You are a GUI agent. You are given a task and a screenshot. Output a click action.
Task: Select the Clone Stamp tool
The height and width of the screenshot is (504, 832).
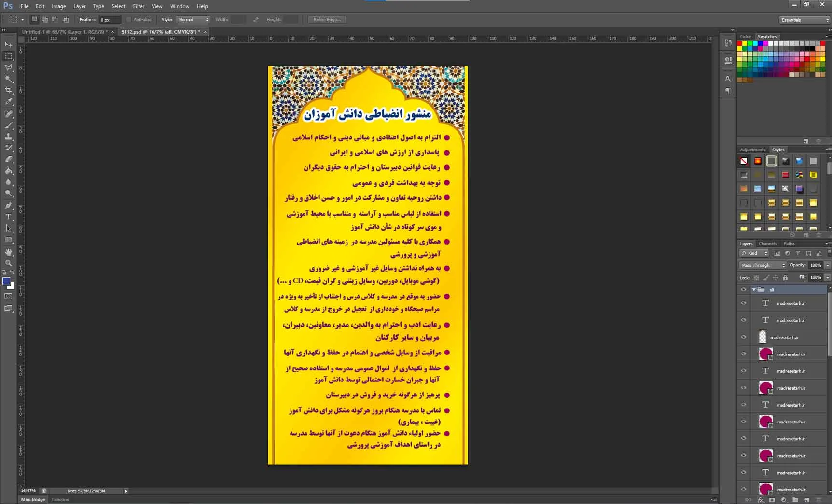[9, 136]
